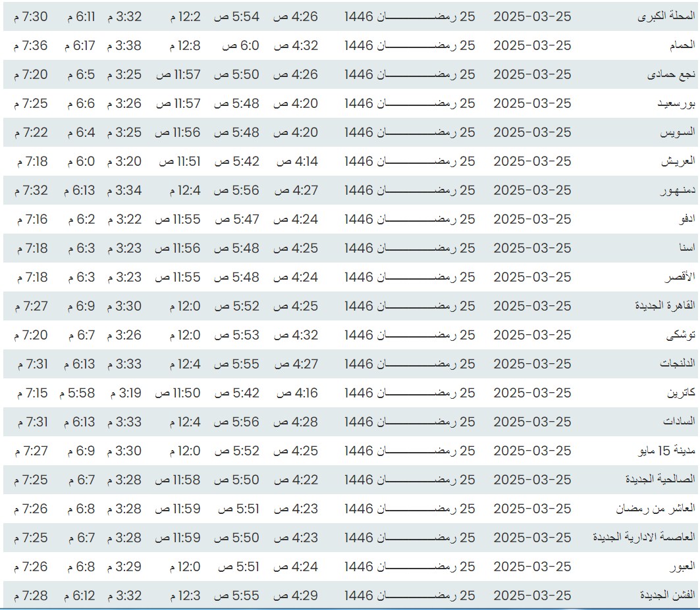Click the كاترين city name
700x610 pixels.
pos(682,394)
